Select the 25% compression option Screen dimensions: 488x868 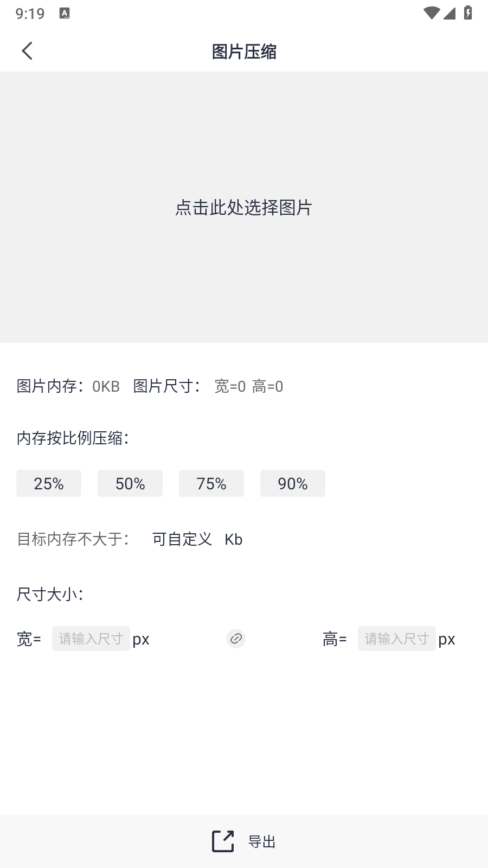tap(49, 483)
